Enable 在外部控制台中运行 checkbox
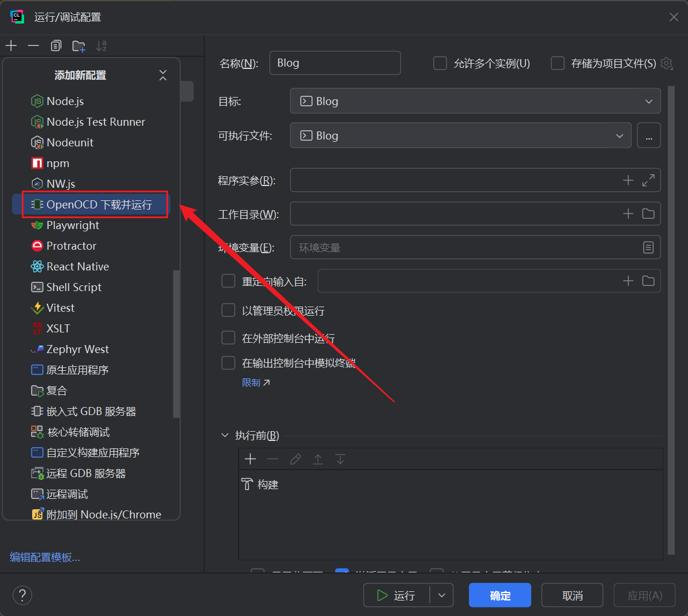This screenshot has width=688, height=616. point(228,338)
